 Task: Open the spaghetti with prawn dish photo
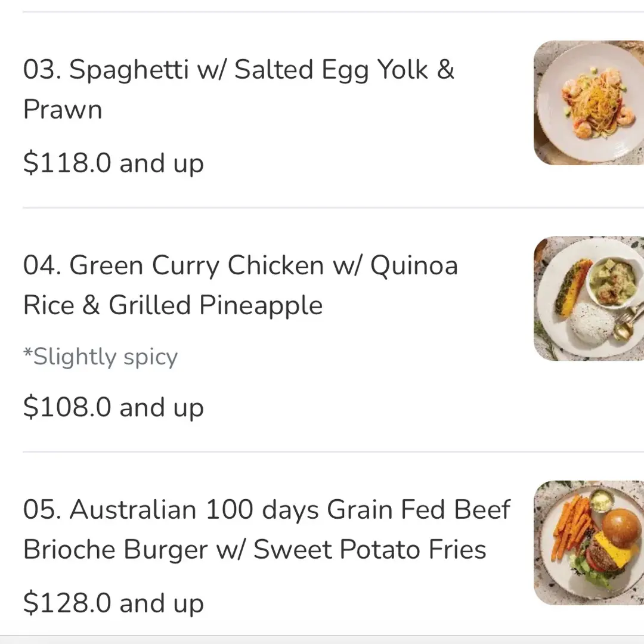click(588, 103)
